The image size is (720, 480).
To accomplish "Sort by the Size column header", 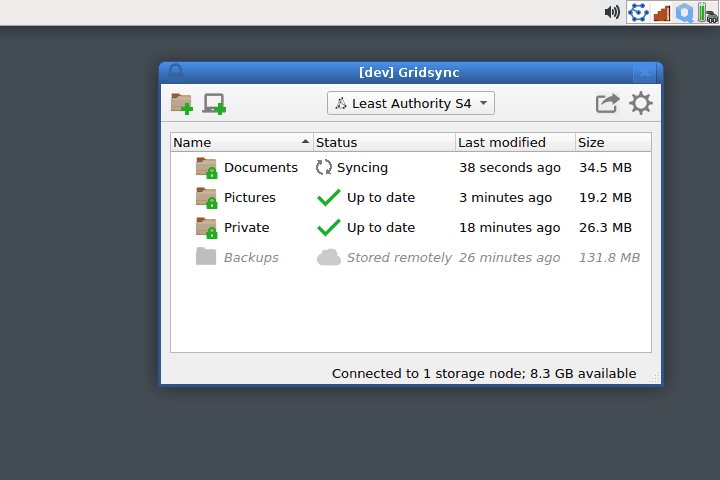I will pos(613,142).
